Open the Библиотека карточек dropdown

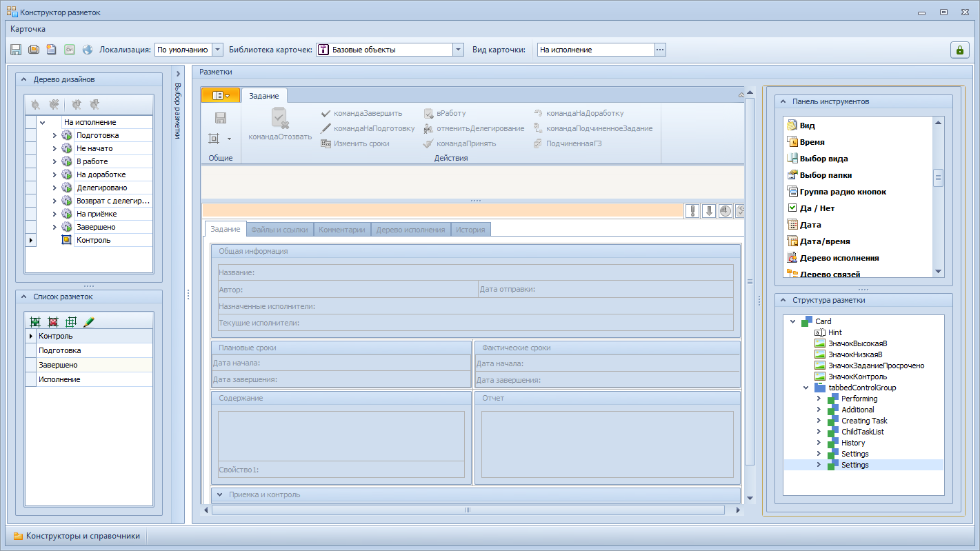458,50
